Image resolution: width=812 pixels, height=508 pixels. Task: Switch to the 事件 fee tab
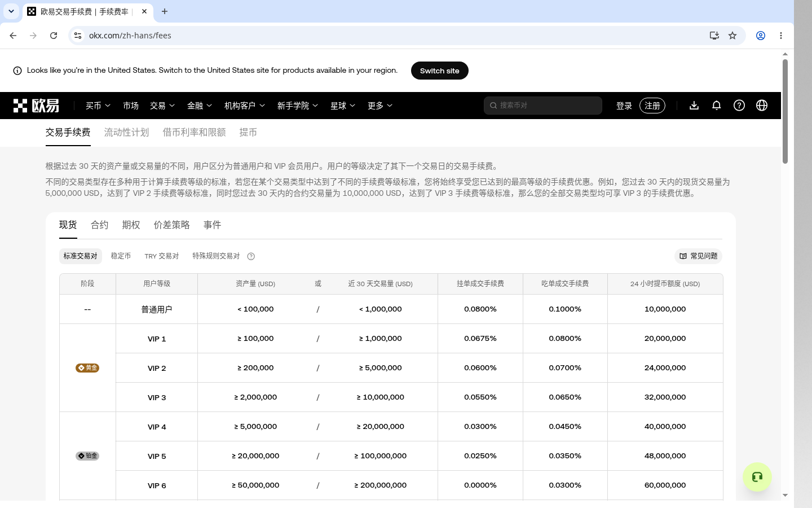[213, 225]
